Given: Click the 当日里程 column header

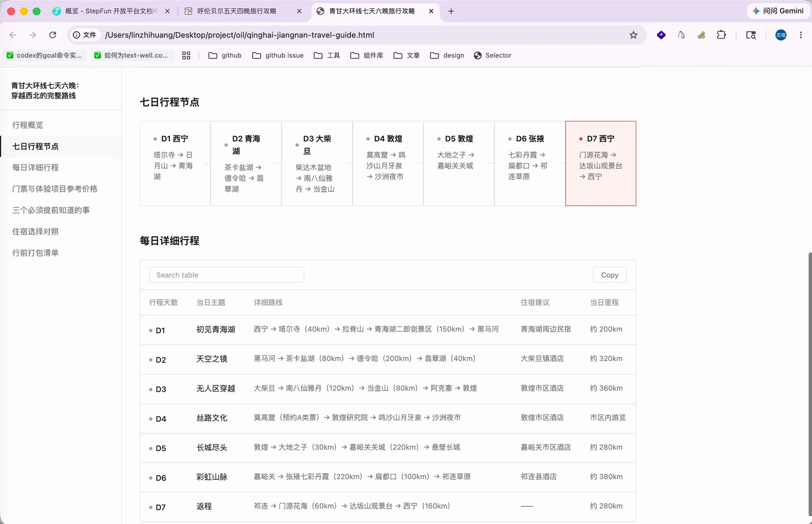Looking at the screenshot, I should (x=604, y=303).
